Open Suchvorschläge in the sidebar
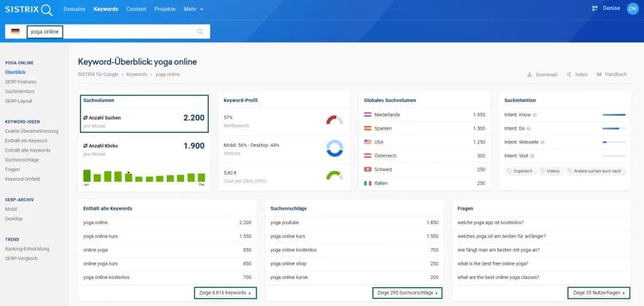The height and width of the screenshot is (306, 644). pos(22,159)
